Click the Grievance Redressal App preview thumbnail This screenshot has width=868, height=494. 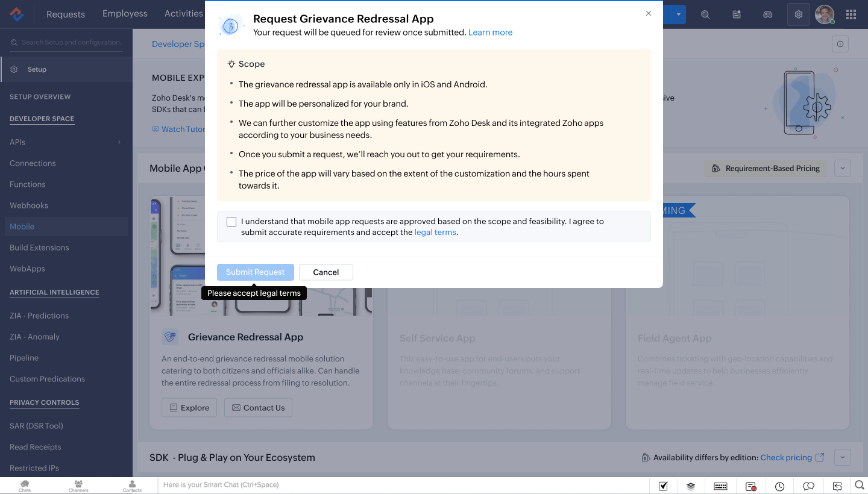point(261,256)
